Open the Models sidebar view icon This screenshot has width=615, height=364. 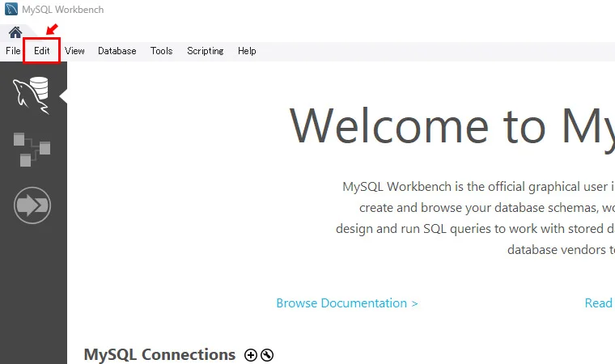tap(32, 150)
